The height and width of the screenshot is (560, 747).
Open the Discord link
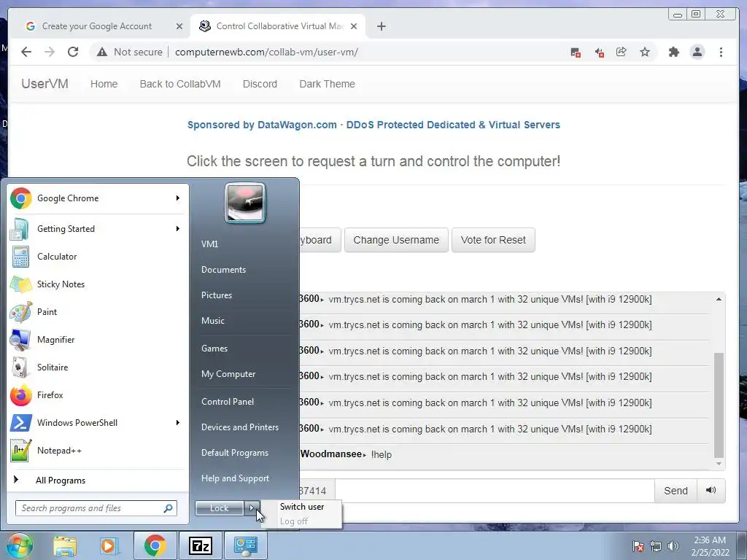click(x=260, y=84)
